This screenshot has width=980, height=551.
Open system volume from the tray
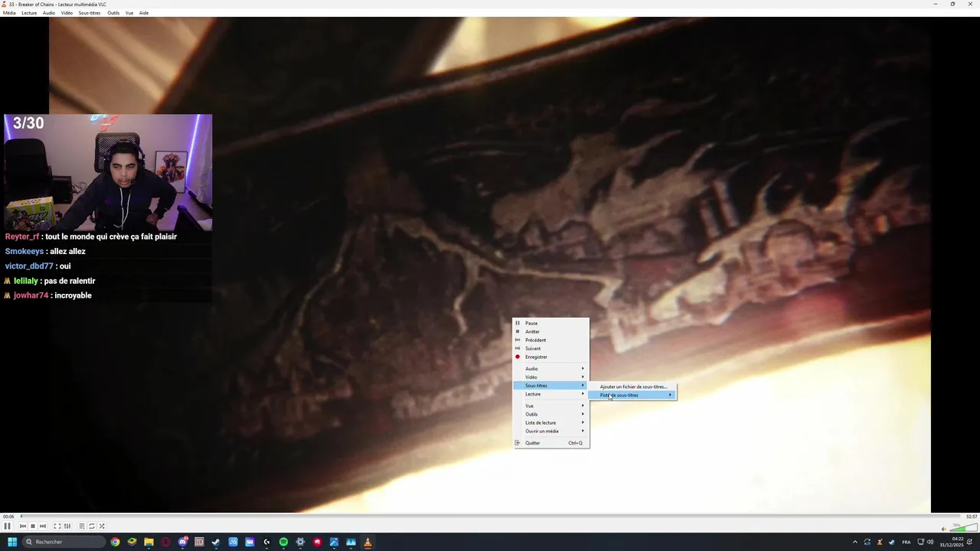coord(930,542)
